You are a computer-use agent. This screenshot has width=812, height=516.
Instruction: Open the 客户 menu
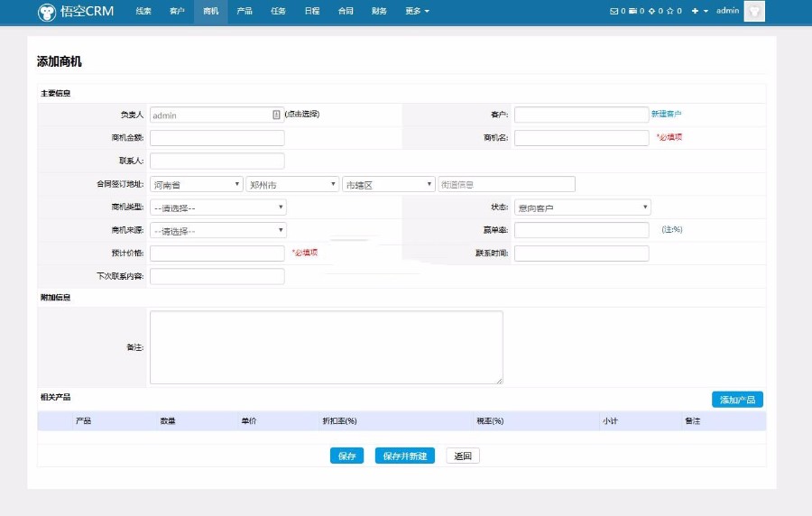coord(177,11)
